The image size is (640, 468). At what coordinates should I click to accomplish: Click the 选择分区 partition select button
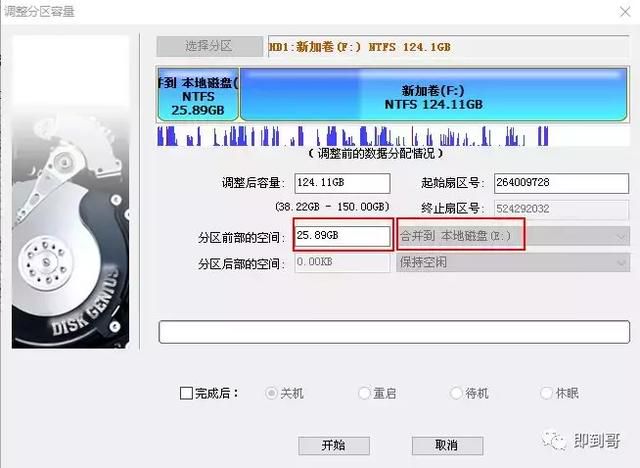coord(209,46)
